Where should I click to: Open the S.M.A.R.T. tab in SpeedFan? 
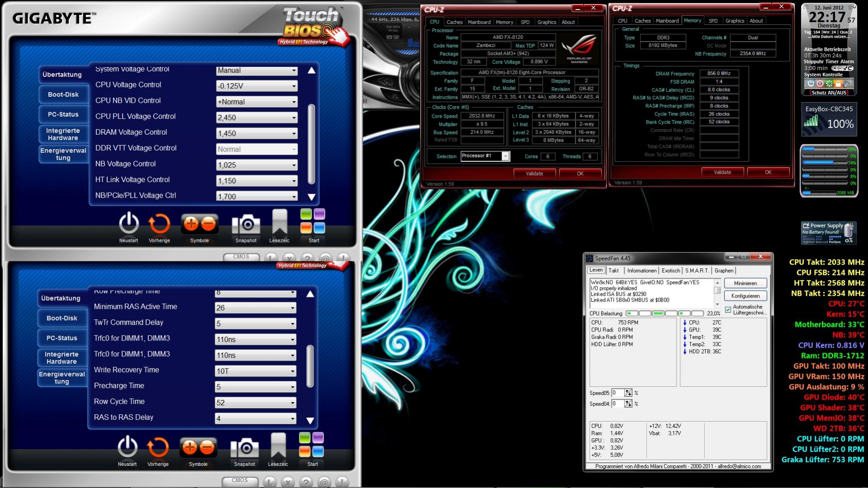[x=697, y=270]
